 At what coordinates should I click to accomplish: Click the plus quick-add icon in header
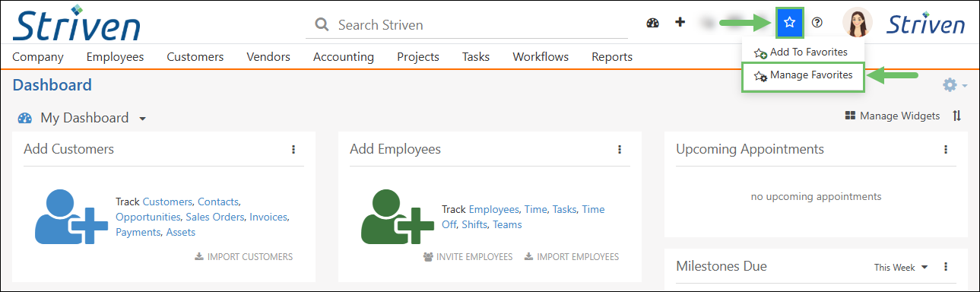pyautogui.click(x=680, y=23)
